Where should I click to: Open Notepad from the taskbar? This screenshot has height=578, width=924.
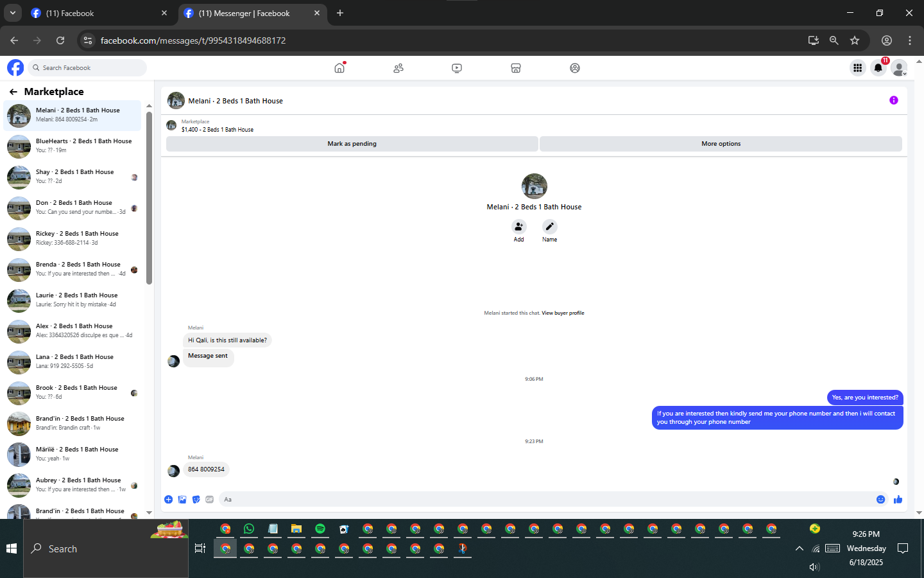tap(273, 529)
